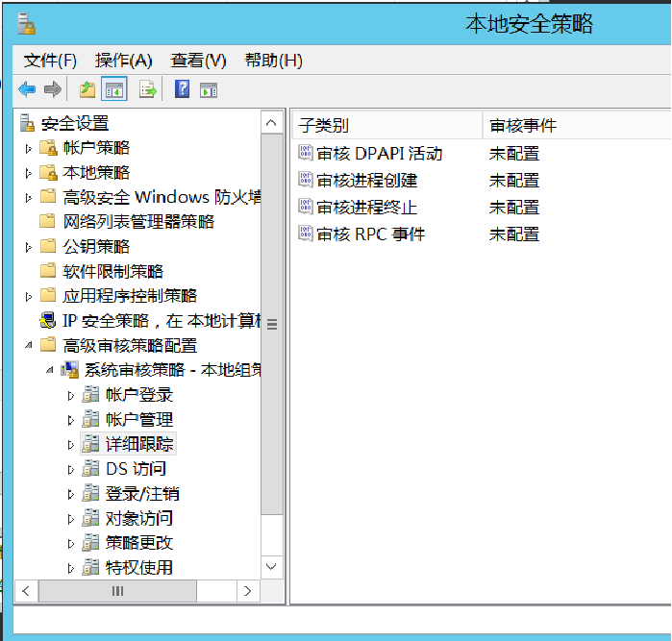Click the 高级审核策略配置 folder icon
672x641 pixels.
coord(47,345)
